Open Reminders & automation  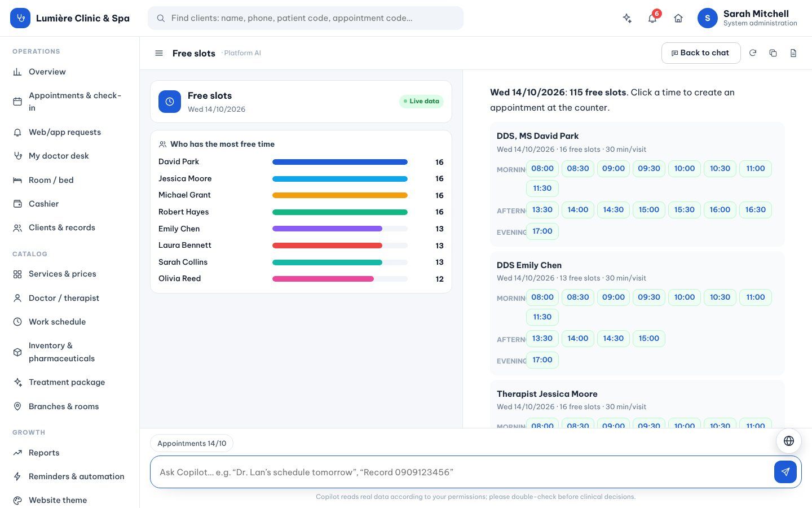(70, 476)
